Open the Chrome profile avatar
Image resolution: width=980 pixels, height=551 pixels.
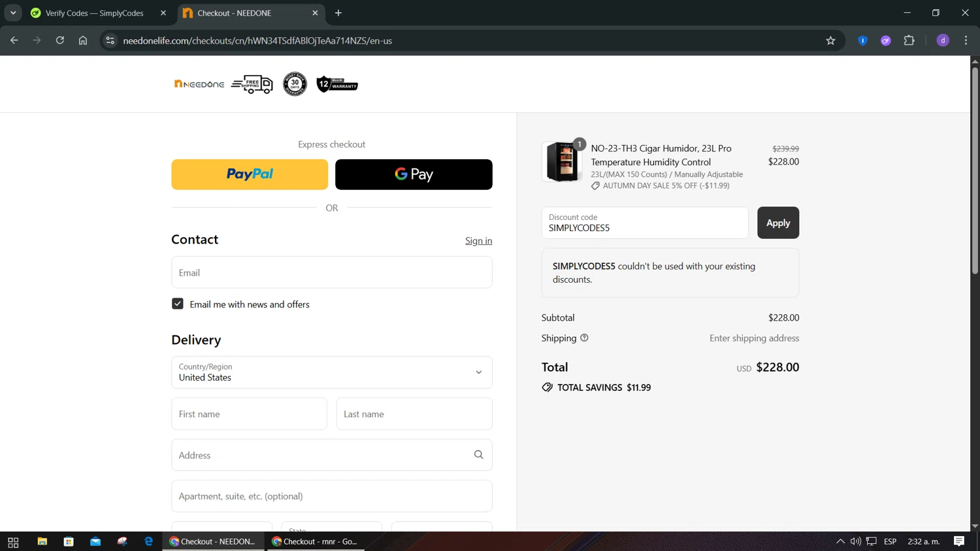point(943,40)
